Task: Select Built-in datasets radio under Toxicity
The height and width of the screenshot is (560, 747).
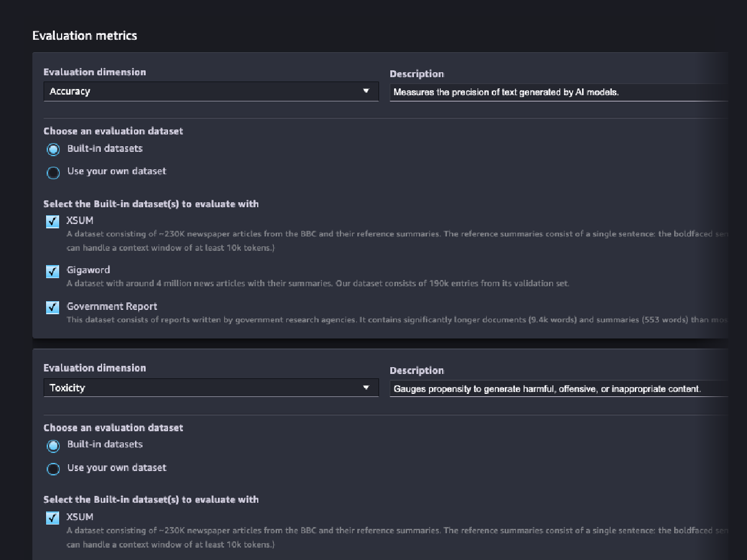Action: [x=54, y=446]
